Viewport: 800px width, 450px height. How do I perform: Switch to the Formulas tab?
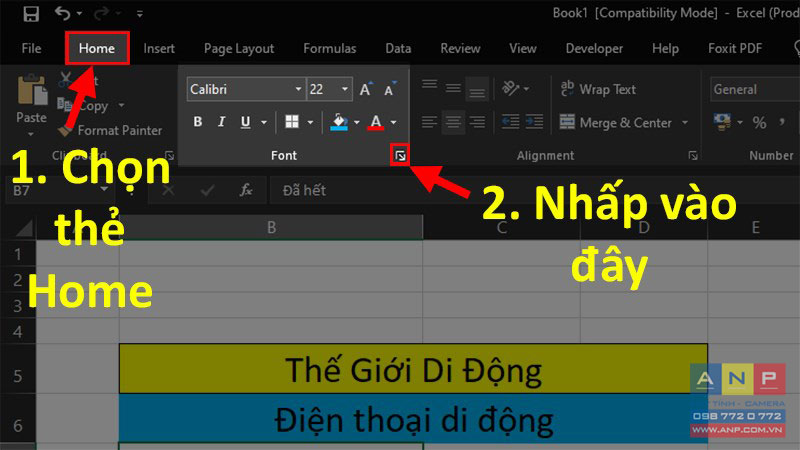click(330, 48)
